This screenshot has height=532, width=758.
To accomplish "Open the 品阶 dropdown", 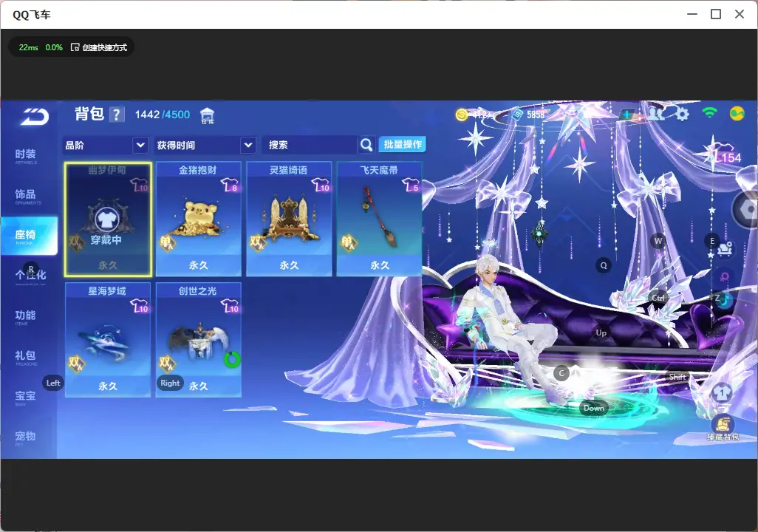I will pos(106,145).
